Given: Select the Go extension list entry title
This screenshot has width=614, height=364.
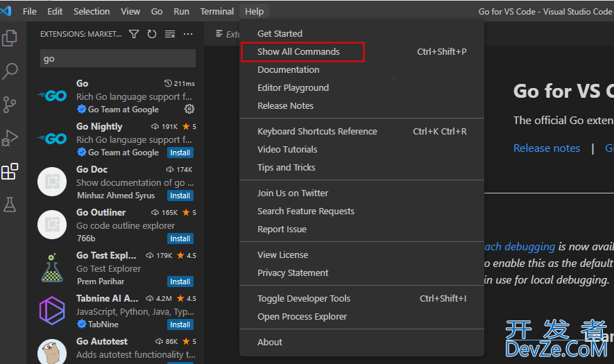Looking at the screenshot, I should pyautogui.click(x=83, y=83).
